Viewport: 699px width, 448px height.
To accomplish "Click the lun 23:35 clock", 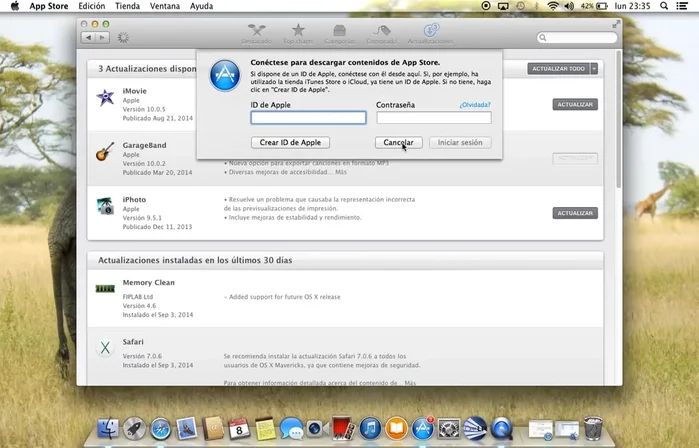I will pos(632,6).
